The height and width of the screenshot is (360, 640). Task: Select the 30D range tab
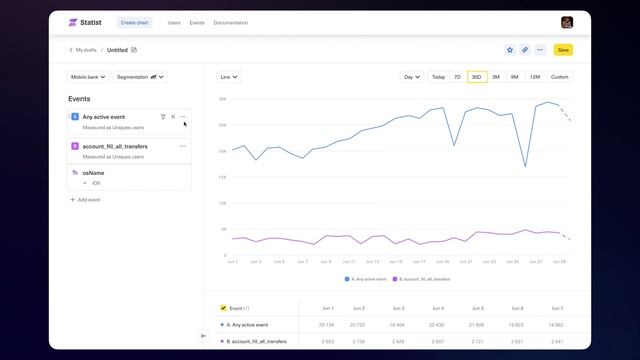pos(477,77)
